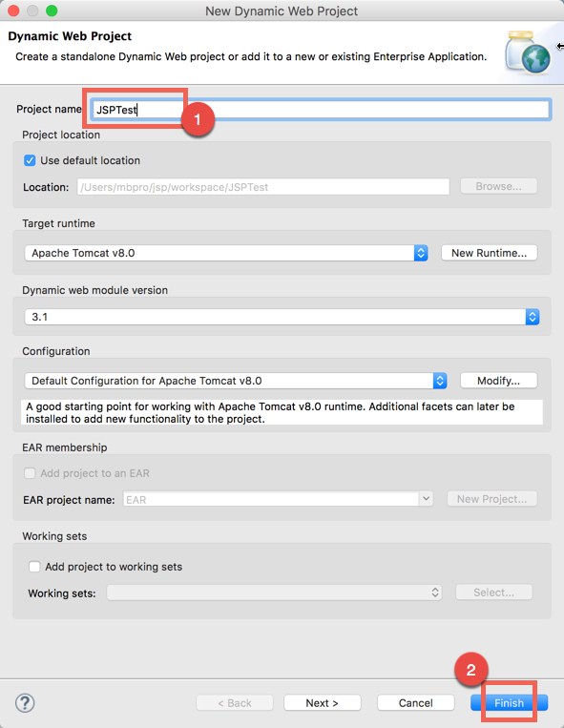Click the EAR membership label
Image resolution: width=564 pixels, height=728 pixels.
click(65, 447)
